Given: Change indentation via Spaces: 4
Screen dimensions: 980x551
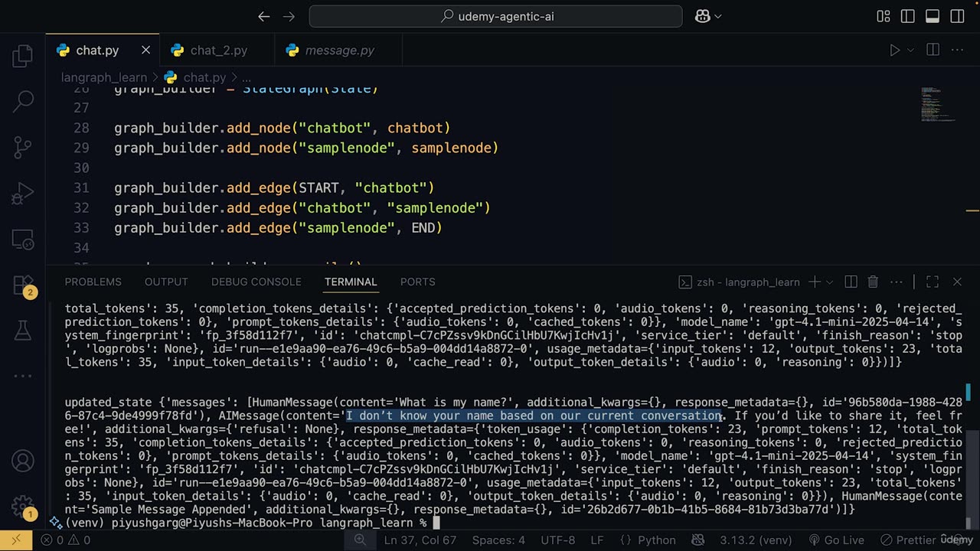Looking at the screenshot, I should pyautogui.click(x=498, y=540).
